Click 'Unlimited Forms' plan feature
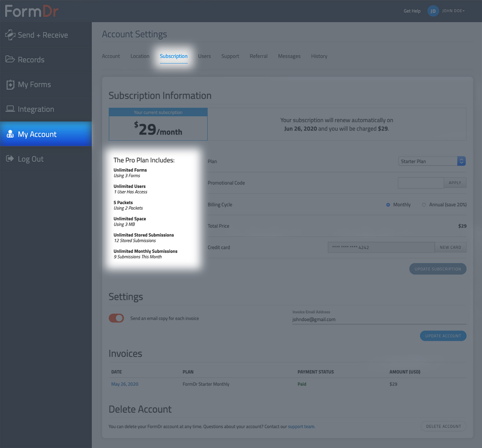The height and width of the screenshot is (448, 482). point(130,170)
